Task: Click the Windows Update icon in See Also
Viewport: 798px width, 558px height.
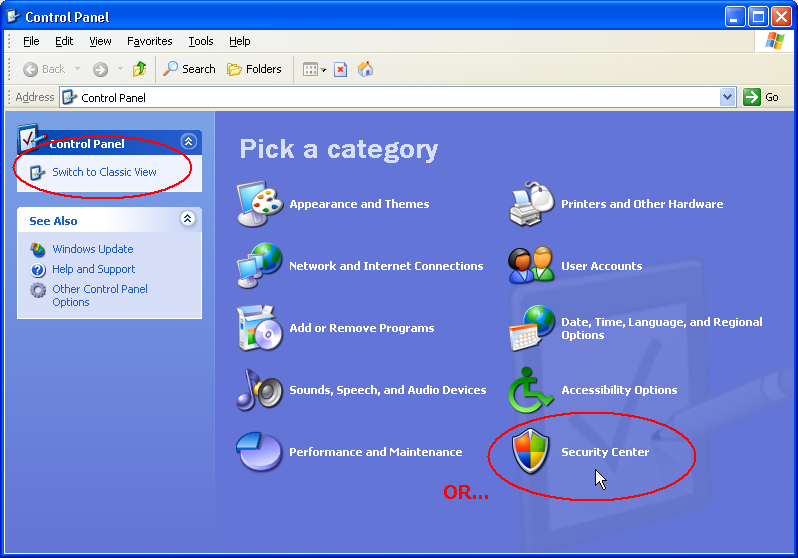Action: pyautogui.click(x=38, y=249)
